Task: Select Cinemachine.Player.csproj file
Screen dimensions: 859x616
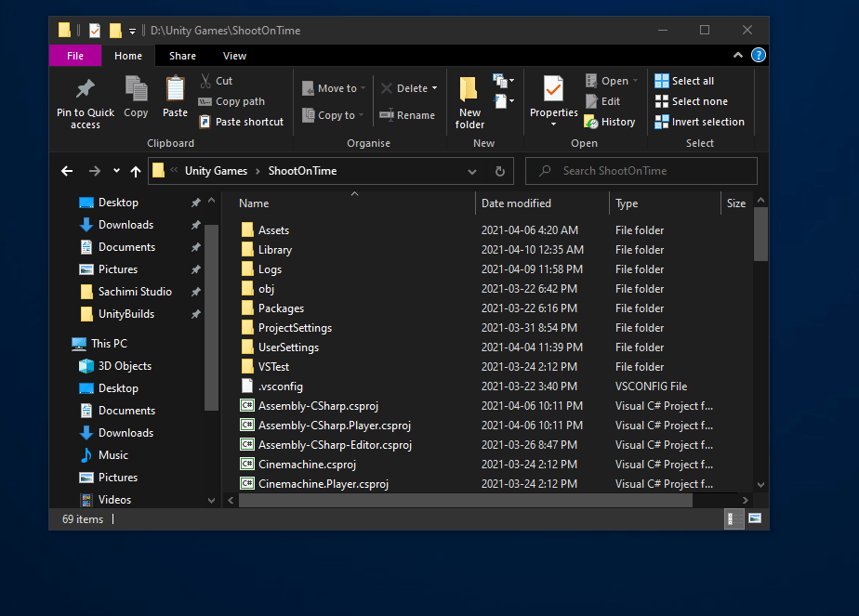Action: [315, 484]
